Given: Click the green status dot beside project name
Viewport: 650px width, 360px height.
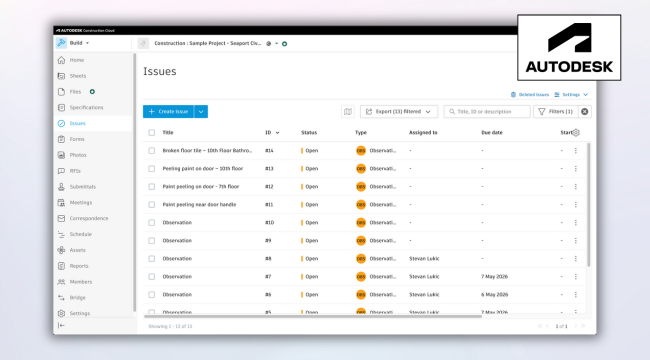Looking at the screenshot, I should [284, 44].
